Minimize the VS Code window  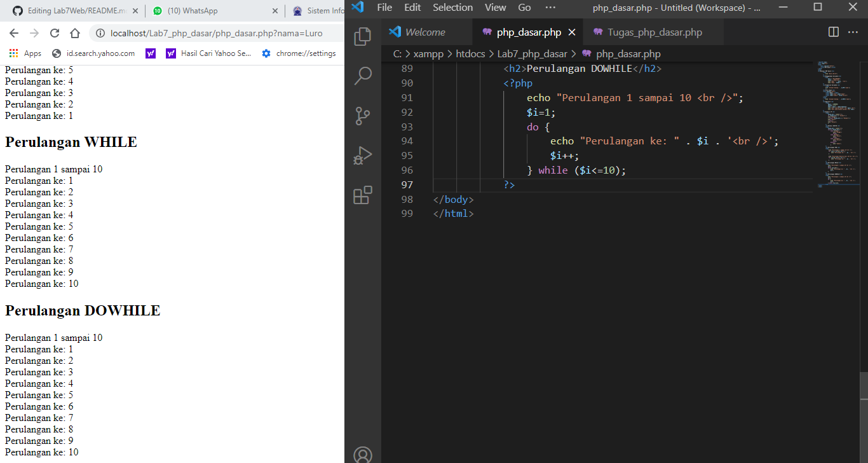click(x=783, y=7)
